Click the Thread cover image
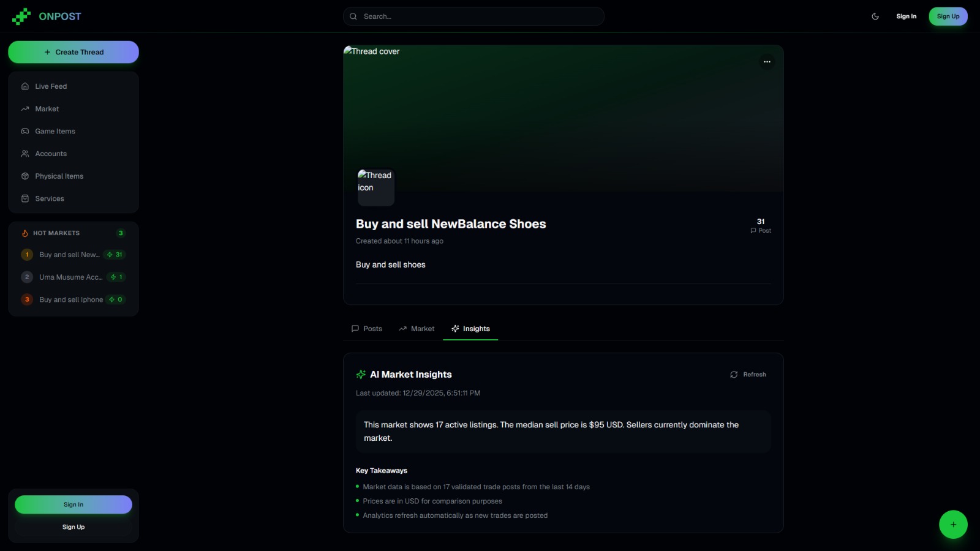This screenshot has height=551, width=980. pos(563,118)
